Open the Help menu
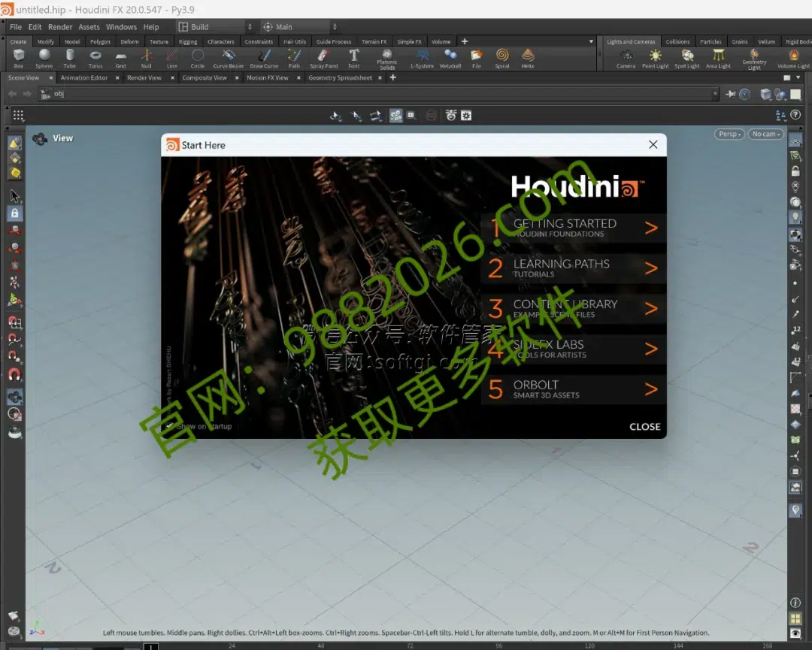812x650 pixels. click(x=151, y=27)
